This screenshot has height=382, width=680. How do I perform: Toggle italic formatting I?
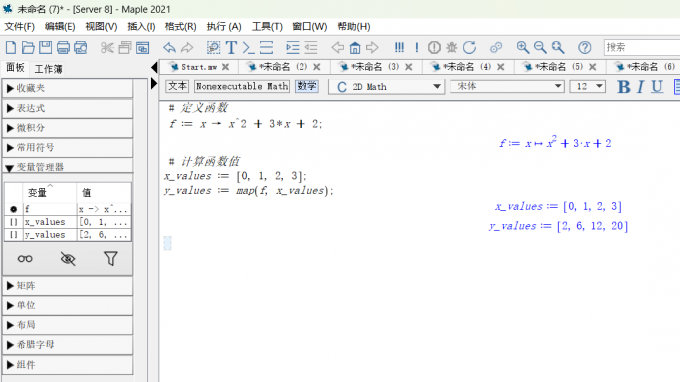tap(641, 87)
